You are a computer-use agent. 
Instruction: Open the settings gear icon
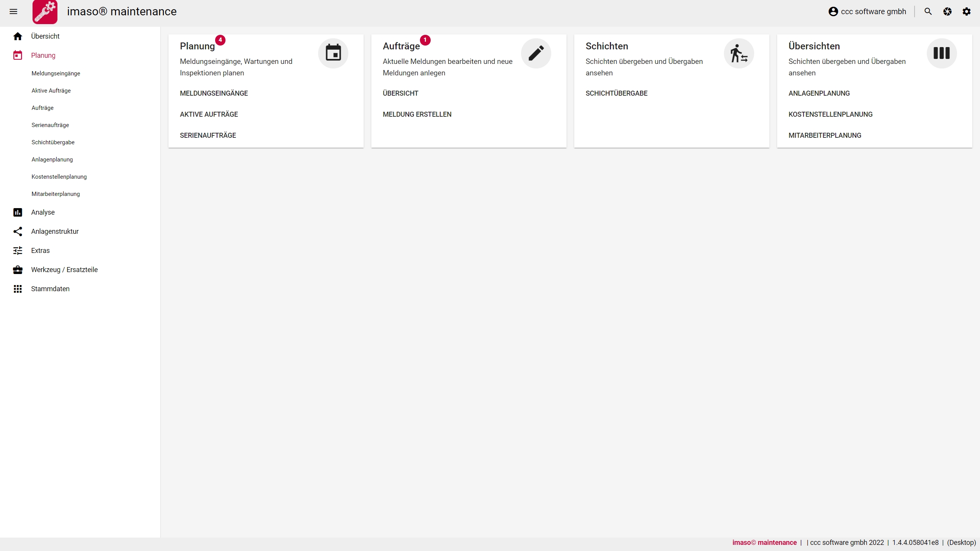click(967, 11)
